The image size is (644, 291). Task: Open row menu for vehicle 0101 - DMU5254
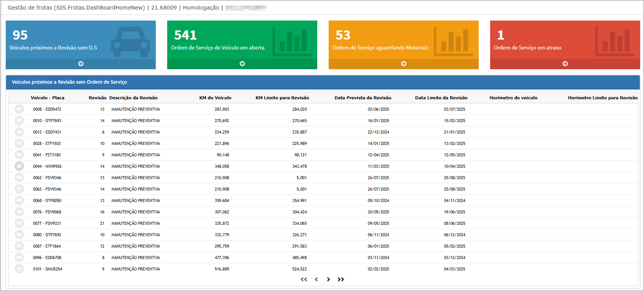click(19, 269)
